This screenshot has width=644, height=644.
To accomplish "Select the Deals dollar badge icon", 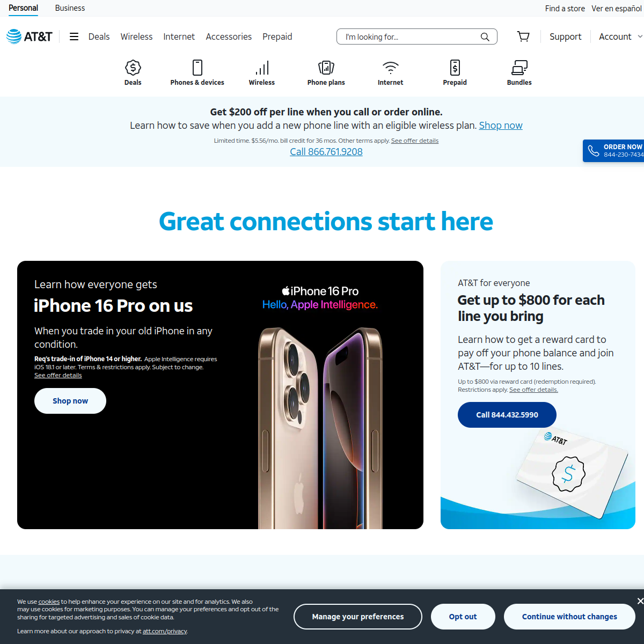I will [x=133, y=68].
